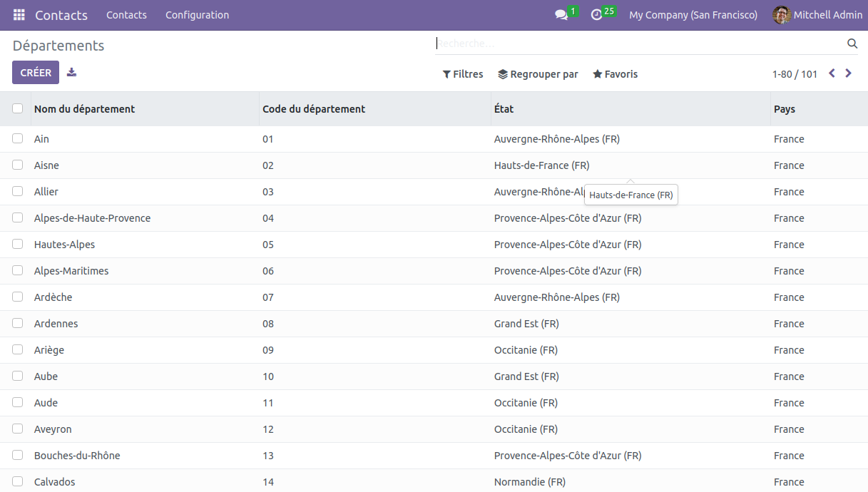Go to next page arrow
This screenshot has height=492, width=868.
pyautogui.click(x=848, y=73)
